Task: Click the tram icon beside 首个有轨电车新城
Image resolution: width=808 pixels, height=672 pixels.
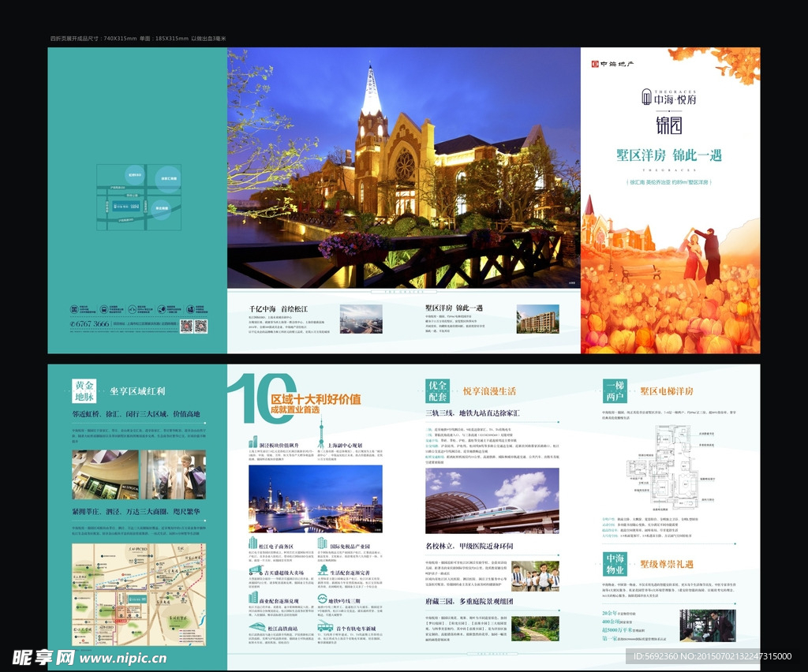Action: 325,627
